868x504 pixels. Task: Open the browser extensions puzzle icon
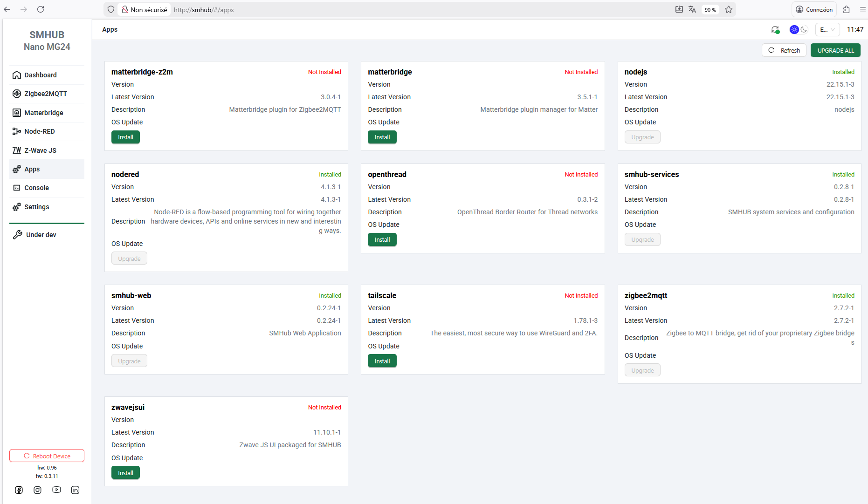(x=847, y=9)
